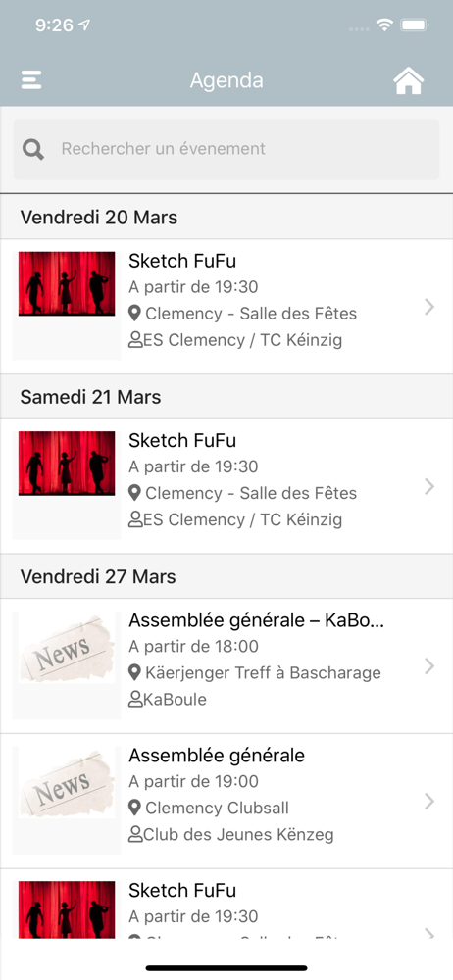
Task: Tap the Vendredi 27 Mars section header
Action: [x=226, y=576]
